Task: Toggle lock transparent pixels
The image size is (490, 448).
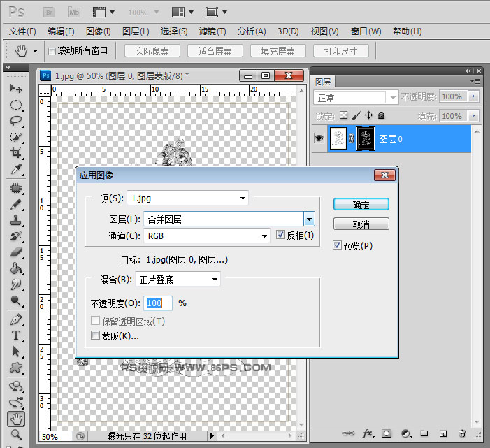Action: (343, 115)
